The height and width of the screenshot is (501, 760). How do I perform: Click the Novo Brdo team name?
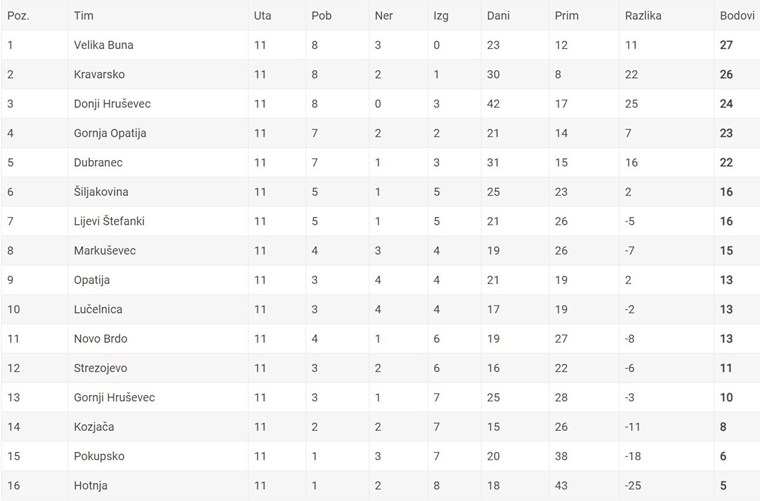pos(100,339)
